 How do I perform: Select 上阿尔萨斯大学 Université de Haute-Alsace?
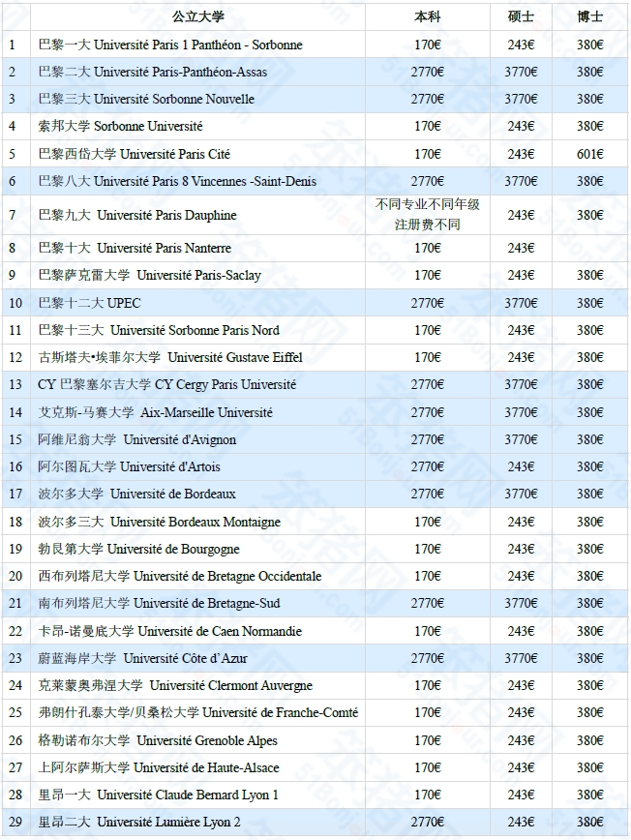click(159, 767)
